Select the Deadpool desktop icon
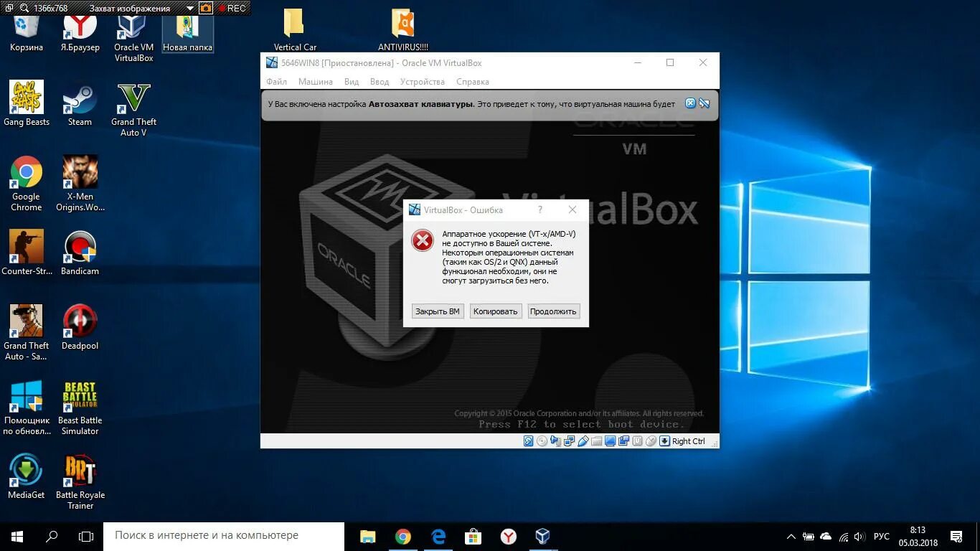 click(80, 327)
